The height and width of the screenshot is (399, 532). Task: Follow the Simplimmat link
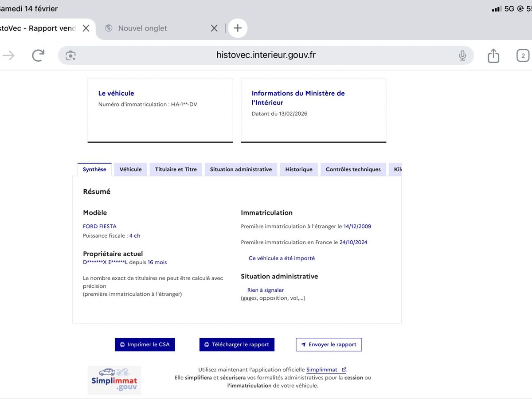pos(322,370)
